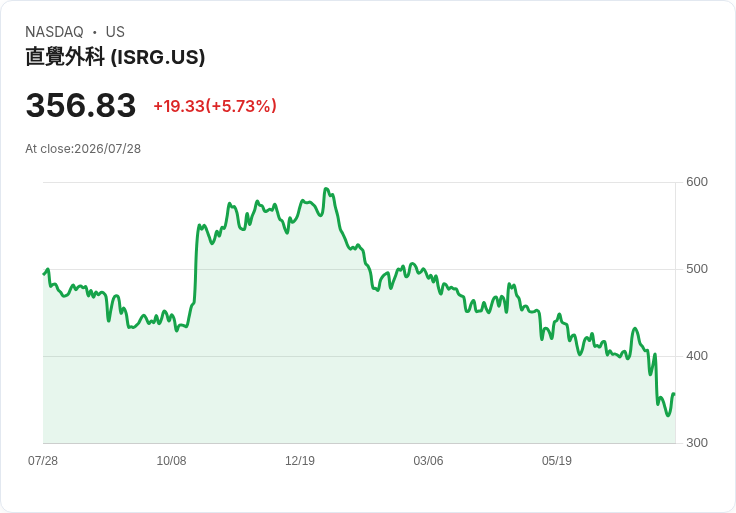Click the 600 price axis label
736x513 pixels.
coord(697,182)
